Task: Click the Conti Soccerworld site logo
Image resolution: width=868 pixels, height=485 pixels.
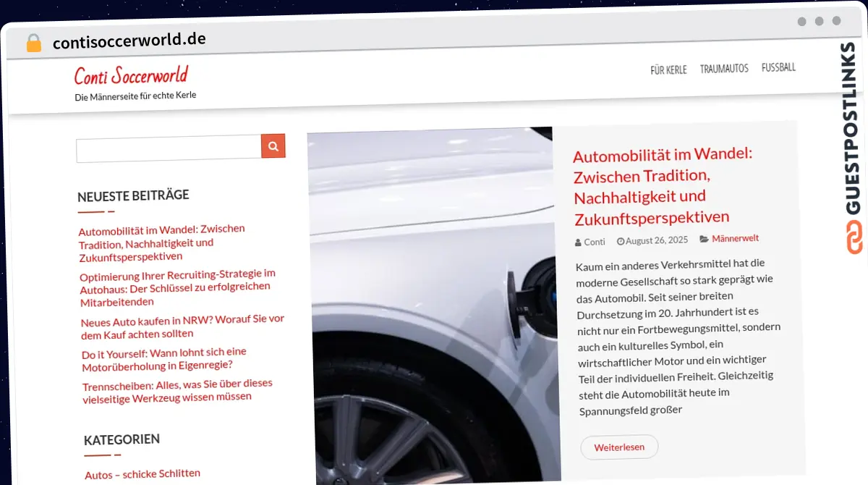Action: 131,75
